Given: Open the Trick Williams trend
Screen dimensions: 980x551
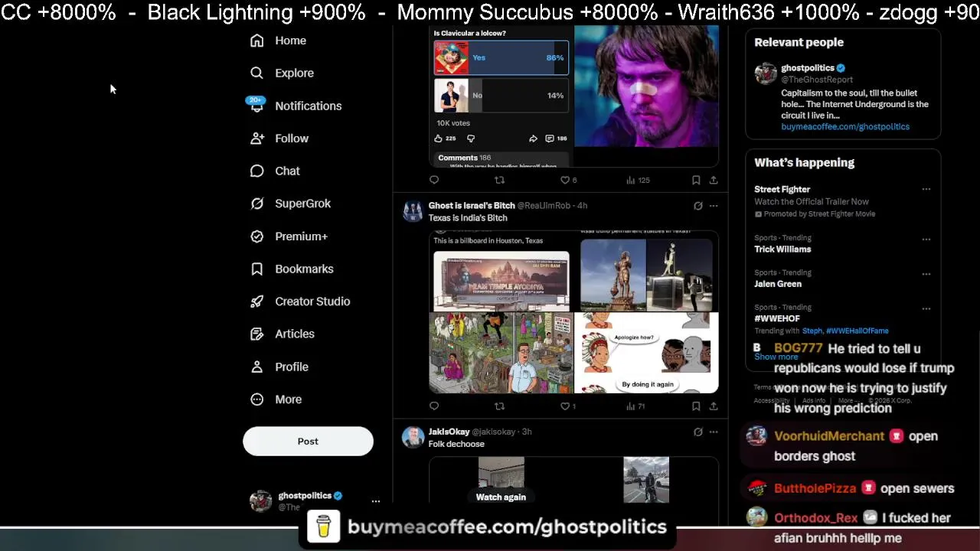Looking at the screenshot, I should [782, 249].
